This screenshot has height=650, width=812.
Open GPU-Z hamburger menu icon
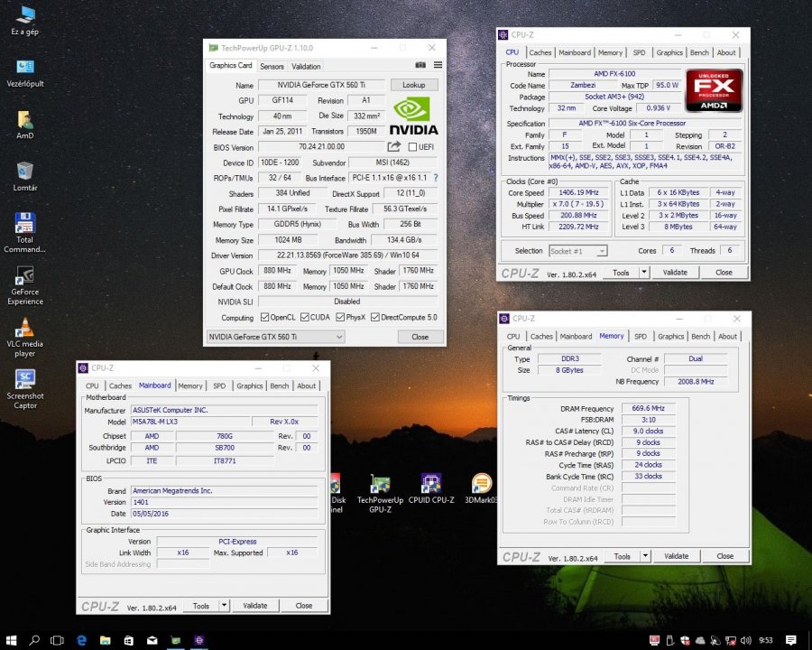438,65
